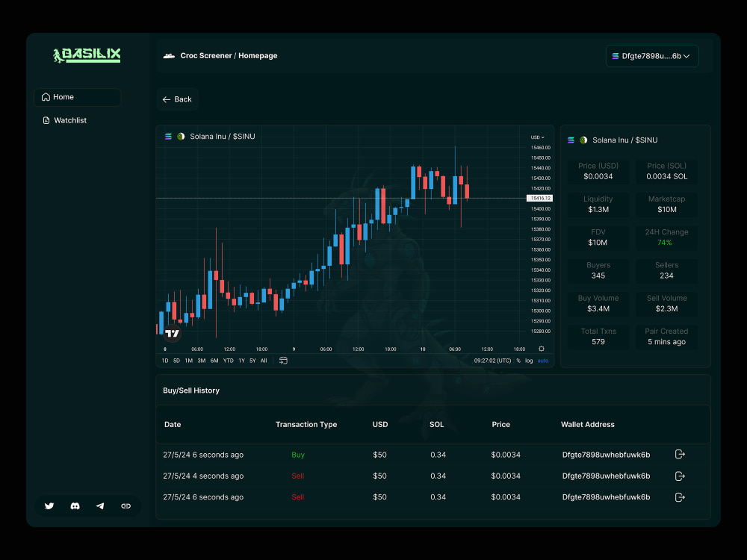Toggle auto scale on chart
The image size is (747, 560).
pyautogui.click(x=542, y=361)
